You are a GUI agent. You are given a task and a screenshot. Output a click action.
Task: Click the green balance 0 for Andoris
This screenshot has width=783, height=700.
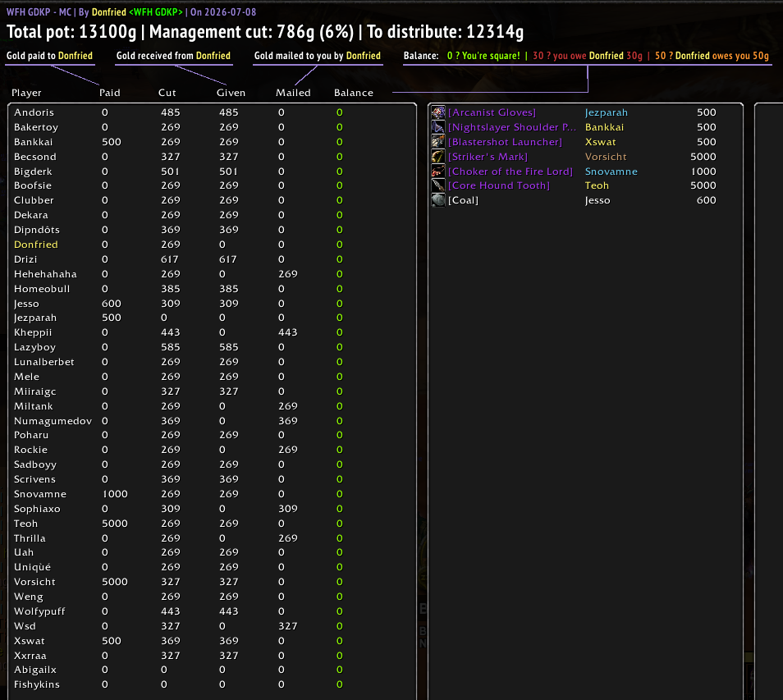point(340,112)
